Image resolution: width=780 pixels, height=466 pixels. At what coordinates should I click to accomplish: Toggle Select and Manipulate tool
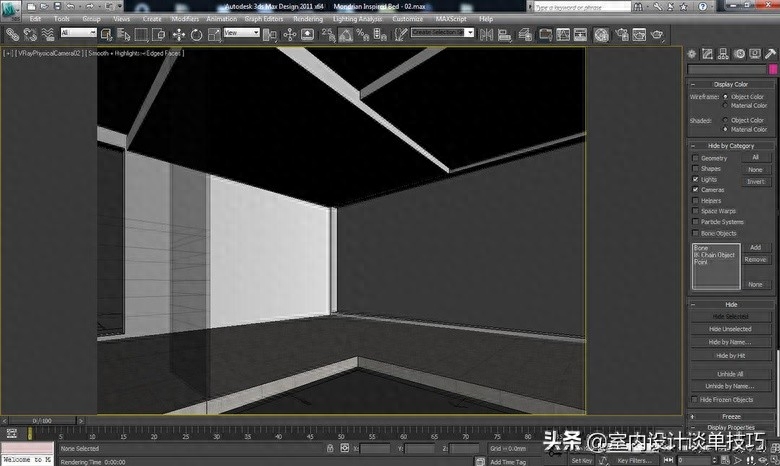(290, 35)
